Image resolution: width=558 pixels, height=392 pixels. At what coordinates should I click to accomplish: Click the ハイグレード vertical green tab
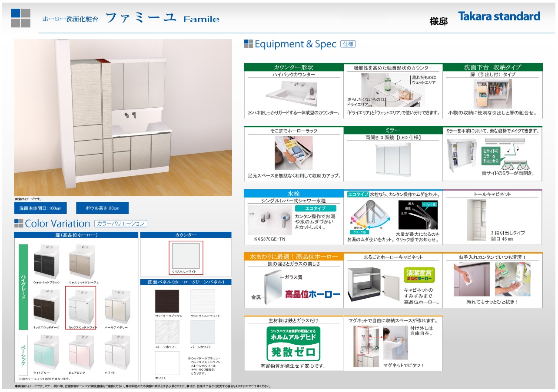tap(23, 287)
